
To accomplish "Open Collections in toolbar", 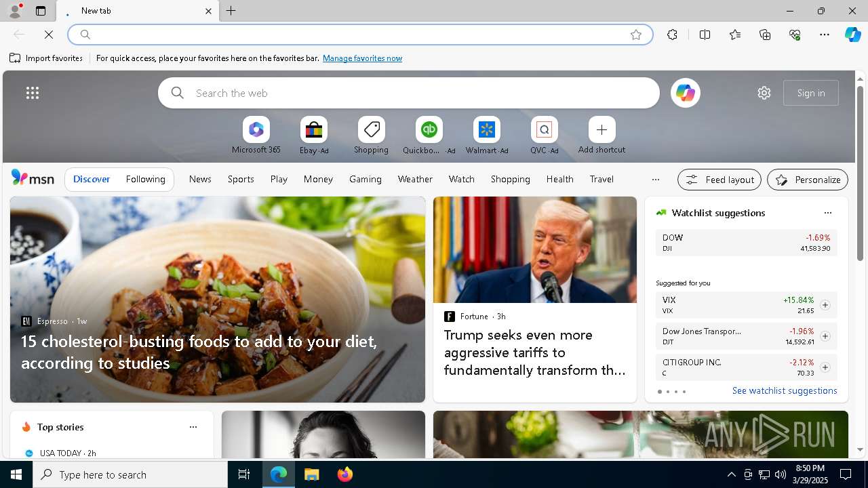I will tap(765, 35).
